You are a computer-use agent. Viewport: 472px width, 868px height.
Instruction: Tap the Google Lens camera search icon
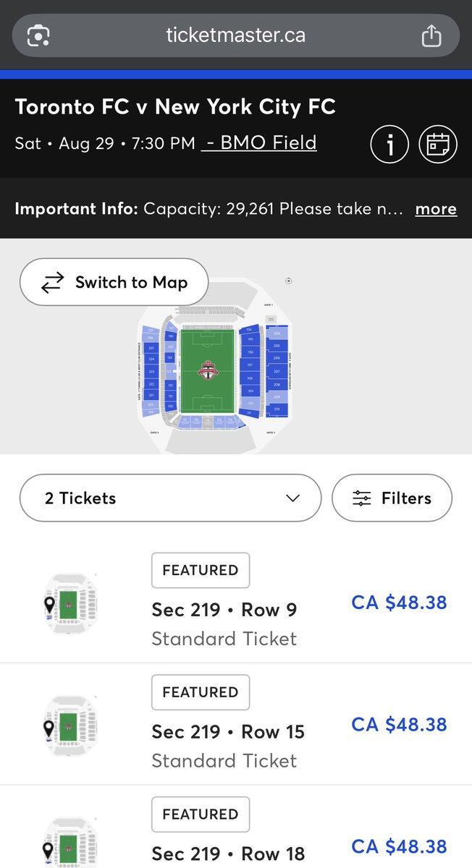pyautogui.click(x=38, y=35)
